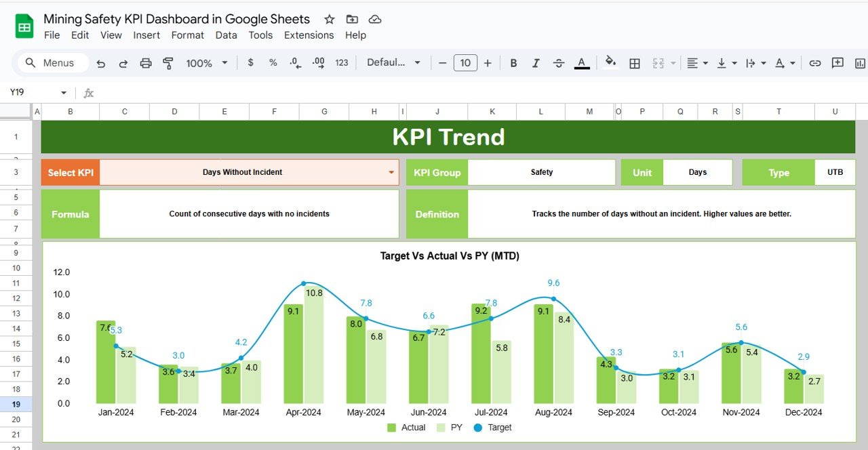Star the spreadsheet
This screenshot has width=868, height=450.
coord(329,19)
